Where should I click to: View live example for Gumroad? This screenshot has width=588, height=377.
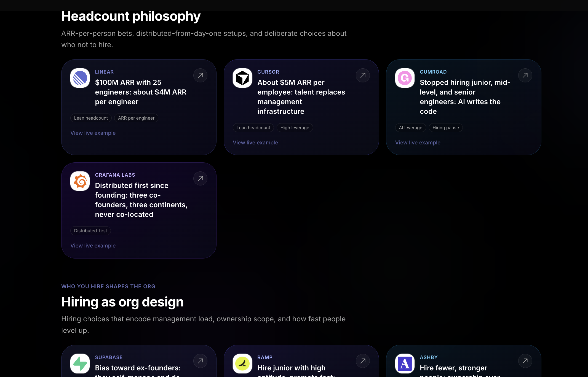click(x=418, y=142)
